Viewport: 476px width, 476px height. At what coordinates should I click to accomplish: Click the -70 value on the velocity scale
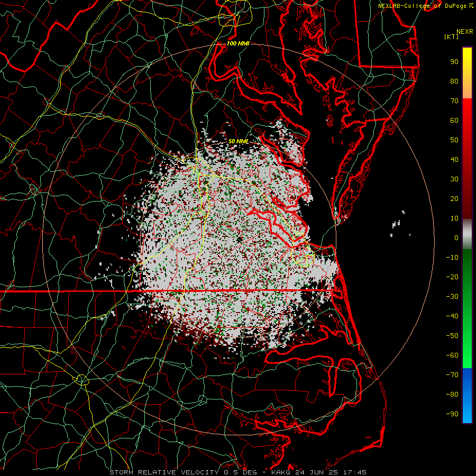(452, 375)
